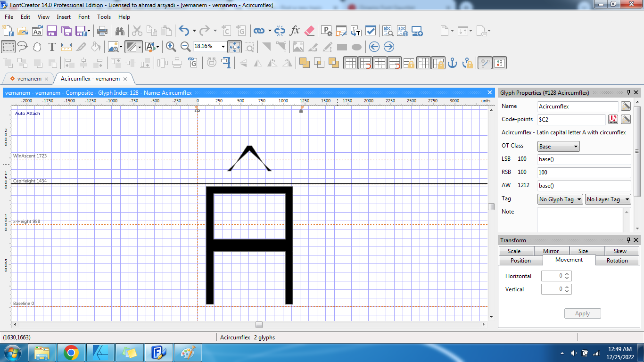Open the Font menu
The image size is (644, 362).
pos(84,16)
